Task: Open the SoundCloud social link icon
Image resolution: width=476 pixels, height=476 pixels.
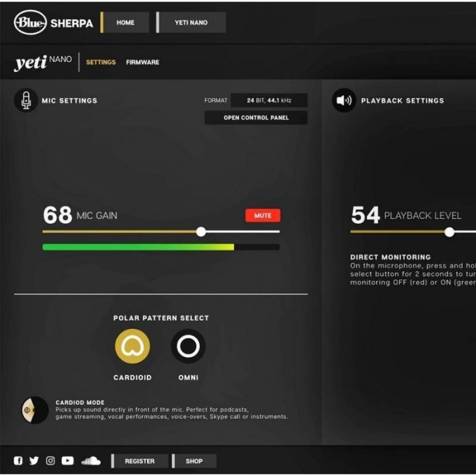Action: (x=90, y=460)
